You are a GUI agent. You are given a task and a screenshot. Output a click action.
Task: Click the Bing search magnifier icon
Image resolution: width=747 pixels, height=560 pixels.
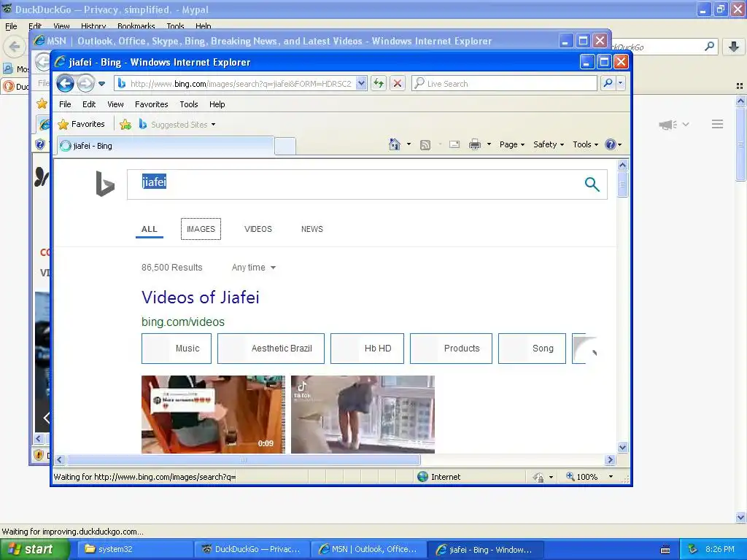[592, 184]
